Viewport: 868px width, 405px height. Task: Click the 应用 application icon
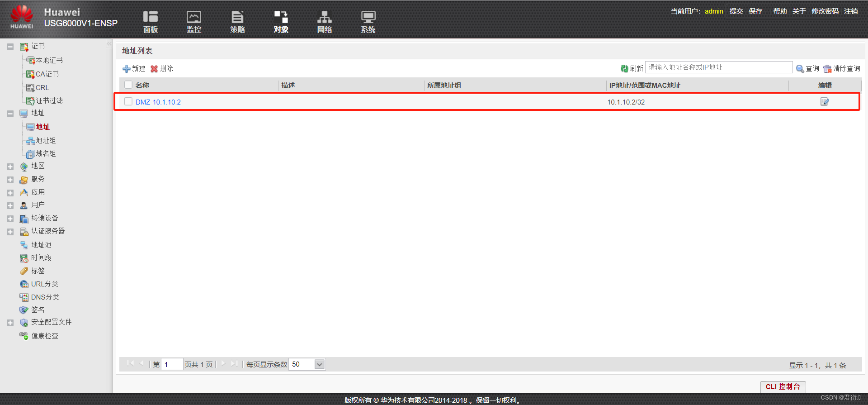(x=24, y=192)
